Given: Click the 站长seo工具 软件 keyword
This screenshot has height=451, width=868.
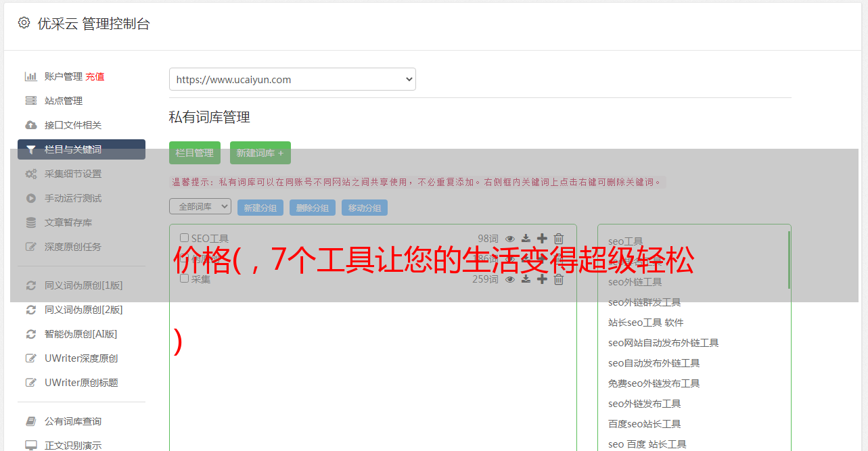Looking at the screenshot, I should (x=646, y=323).
